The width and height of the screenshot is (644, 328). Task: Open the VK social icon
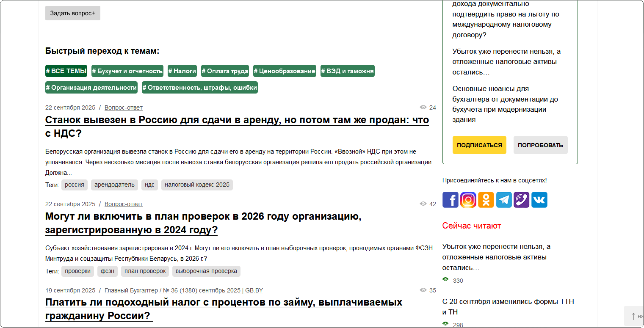(539, 200)
